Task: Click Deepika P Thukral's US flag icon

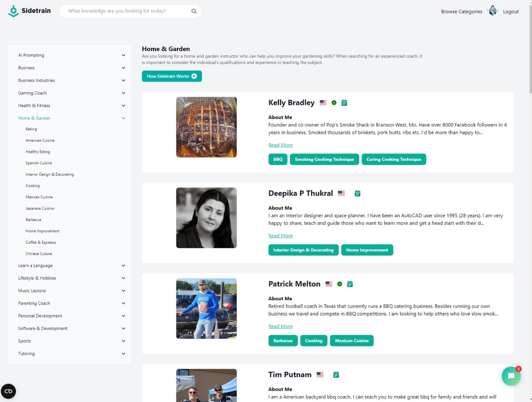Action: [341, 193]
